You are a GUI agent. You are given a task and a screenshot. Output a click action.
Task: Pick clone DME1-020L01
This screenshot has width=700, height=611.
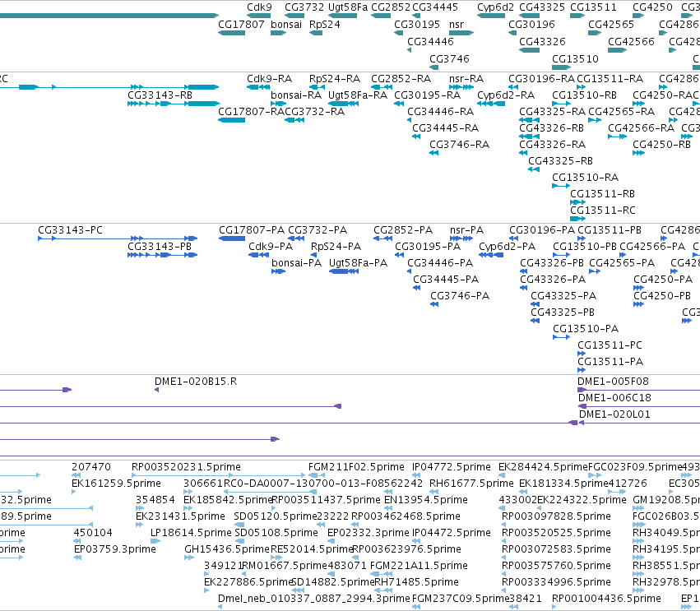614,414
